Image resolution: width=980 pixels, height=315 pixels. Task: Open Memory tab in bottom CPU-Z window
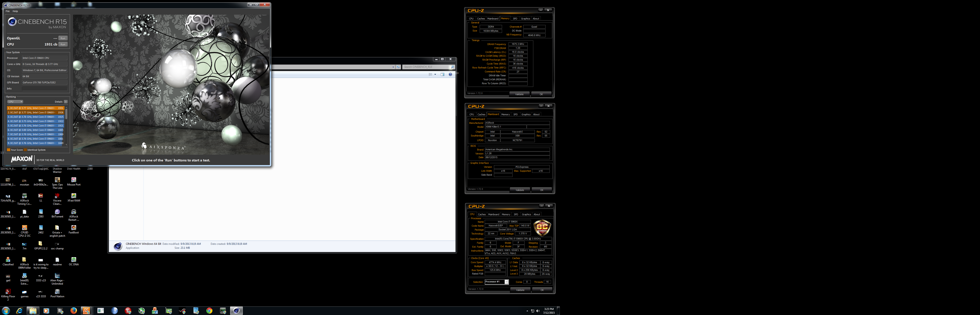506,214
